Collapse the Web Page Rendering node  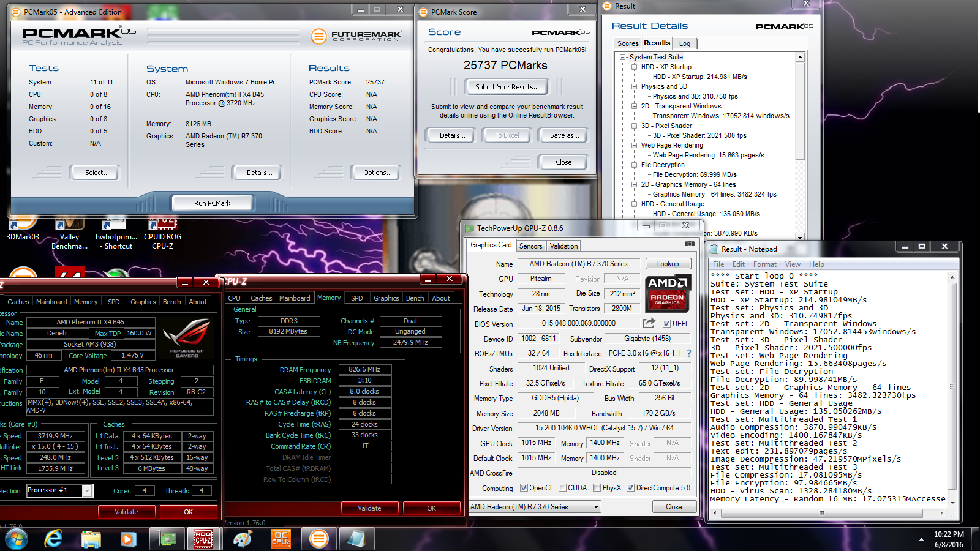tap(635, 145)
